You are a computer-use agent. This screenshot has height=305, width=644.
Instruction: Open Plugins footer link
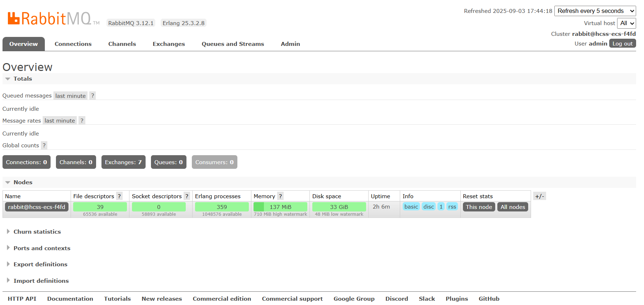[x=457, y=299]
